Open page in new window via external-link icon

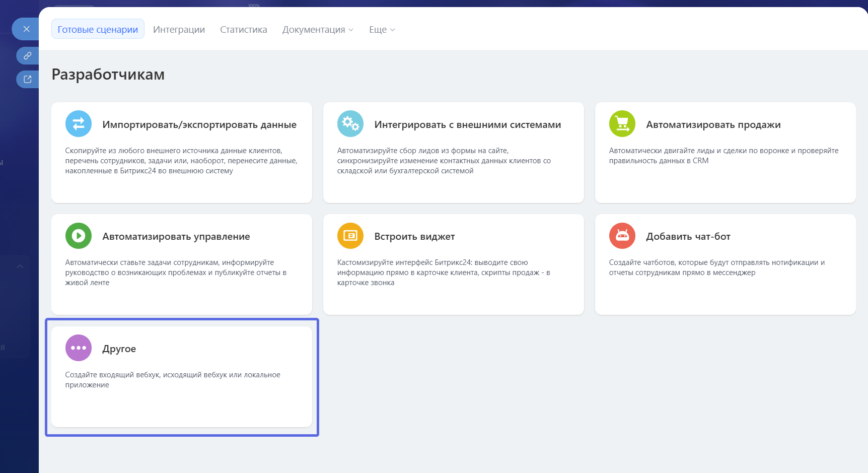coord(27,79)
